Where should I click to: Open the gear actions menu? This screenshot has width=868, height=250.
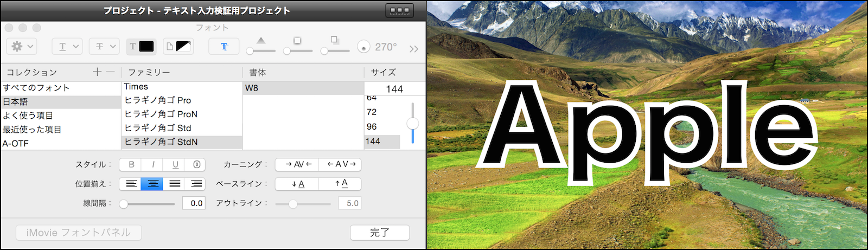point(22,47)
